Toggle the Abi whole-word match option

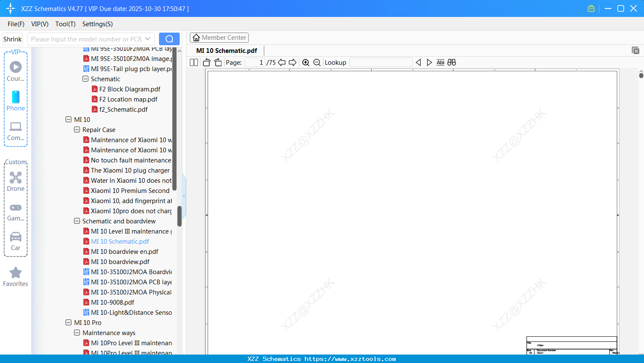(x=440, y=63)
